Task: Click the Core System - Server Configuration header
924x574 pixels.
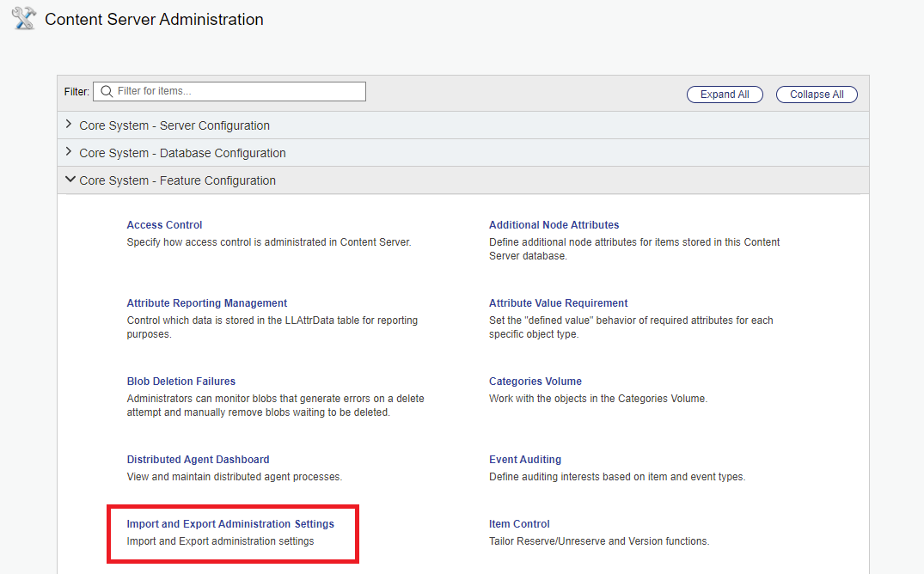Action: pyautogui.click(x=174, y=125)
